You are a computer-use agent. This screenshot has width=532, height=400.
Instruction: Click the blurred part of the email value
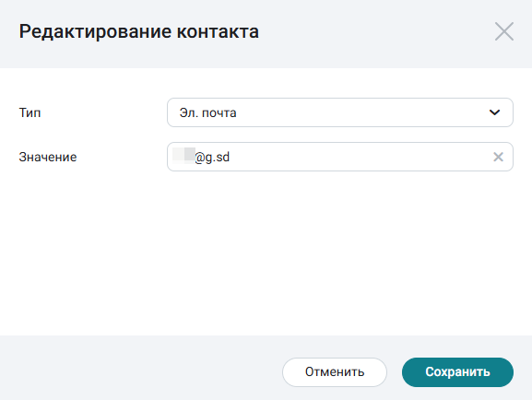pyautogui.click(x=183, y=156)
